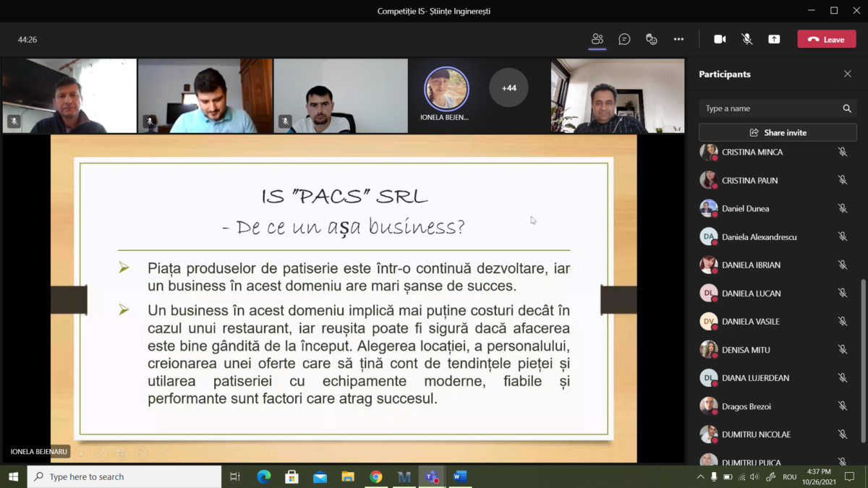Click the muted mic icon beside DENISA MITU
868x488 pixels.
(x=842, y=350)
